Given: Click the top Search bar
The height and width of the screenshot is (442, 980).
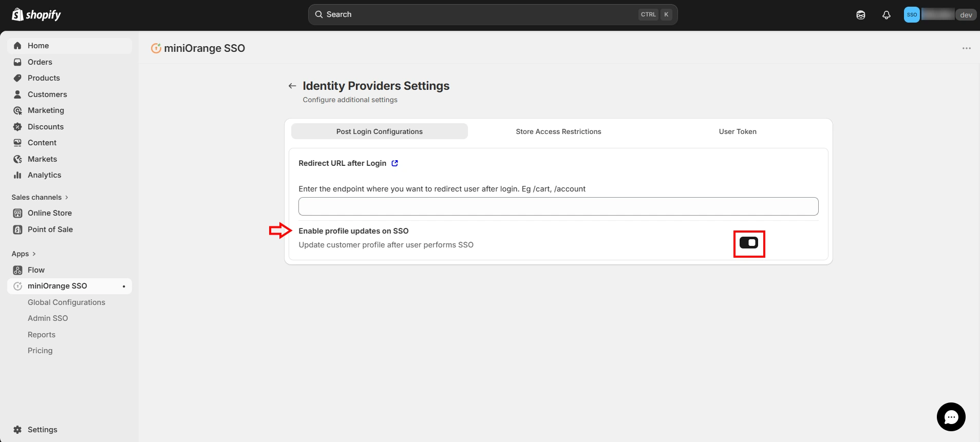Looking at the screenshot, I should click(x=493, y=14).
